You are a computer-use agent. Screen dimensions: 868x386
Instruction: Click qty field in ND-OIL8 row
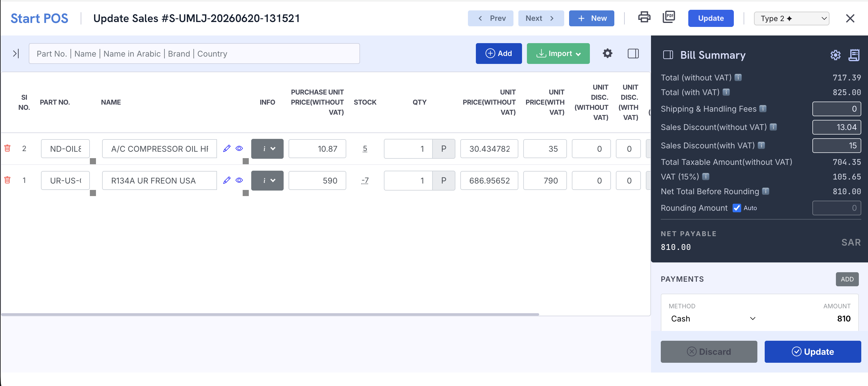coord(408,149)
